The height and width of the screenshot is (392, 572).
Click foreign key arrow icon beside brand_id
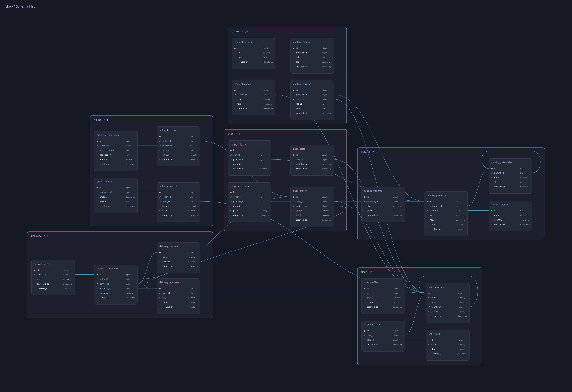[427, 211]
